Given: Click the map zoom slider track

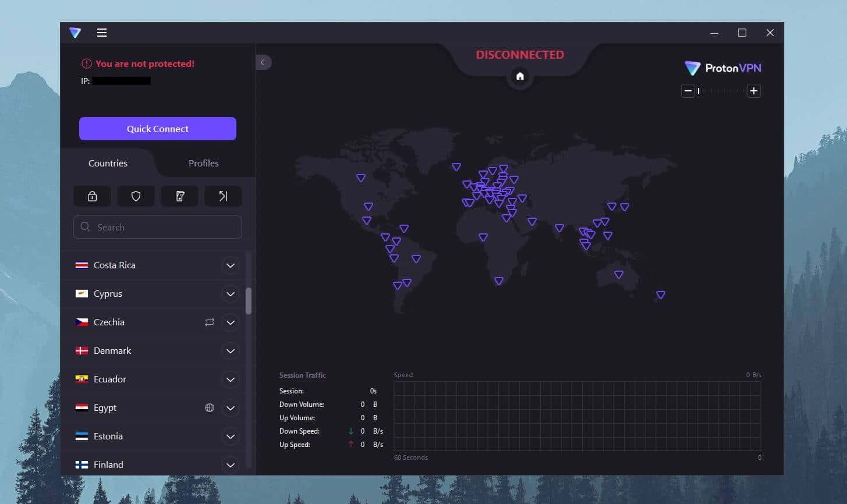Looking at the screenshot, I should [721, 91].
